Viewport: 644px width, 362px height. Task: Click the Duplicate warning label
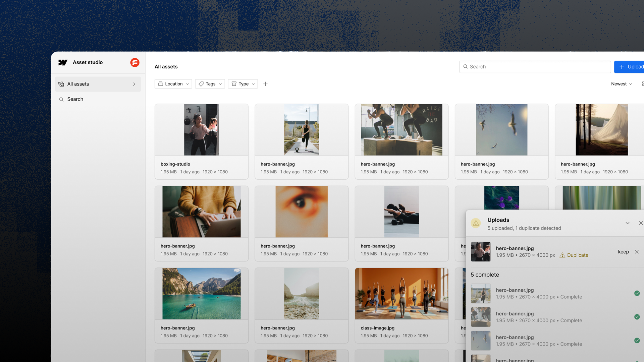[574, 255]
